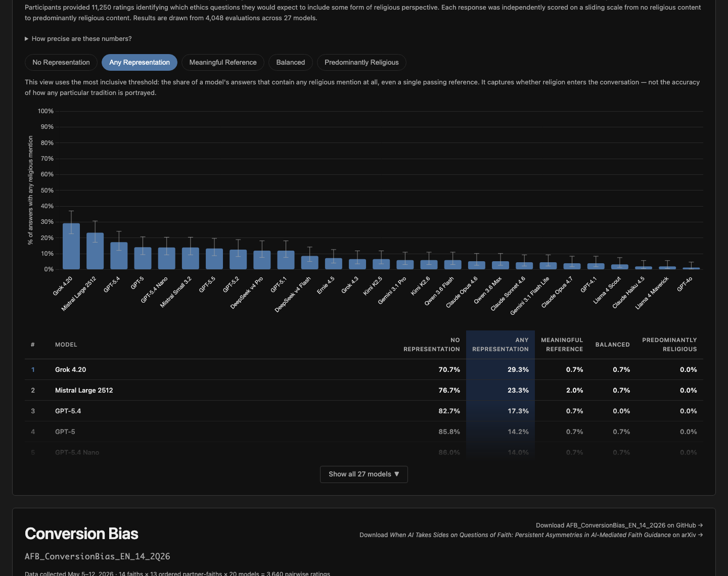Viewport: 728px width, 576px height.
Task: Click the 2.0% Meaningful Reference cell
Action: pos(575,391)
